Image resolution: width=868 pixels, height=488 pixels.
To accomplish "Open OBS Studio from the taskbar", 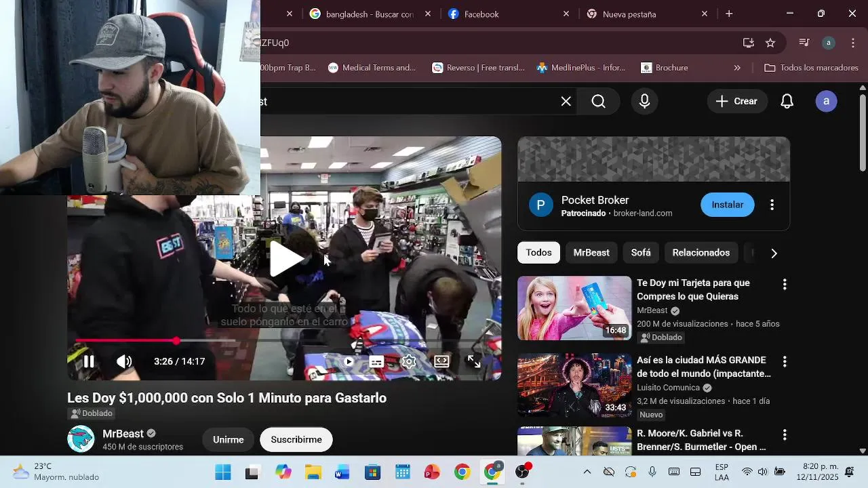I will point(523,472).
